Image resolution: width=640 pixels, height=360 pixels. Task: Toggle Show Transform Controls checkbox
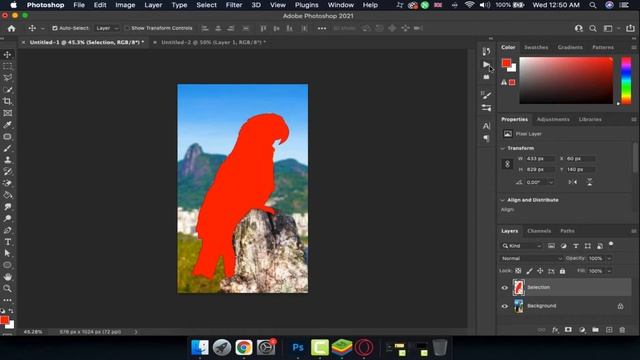pos(127,28)
